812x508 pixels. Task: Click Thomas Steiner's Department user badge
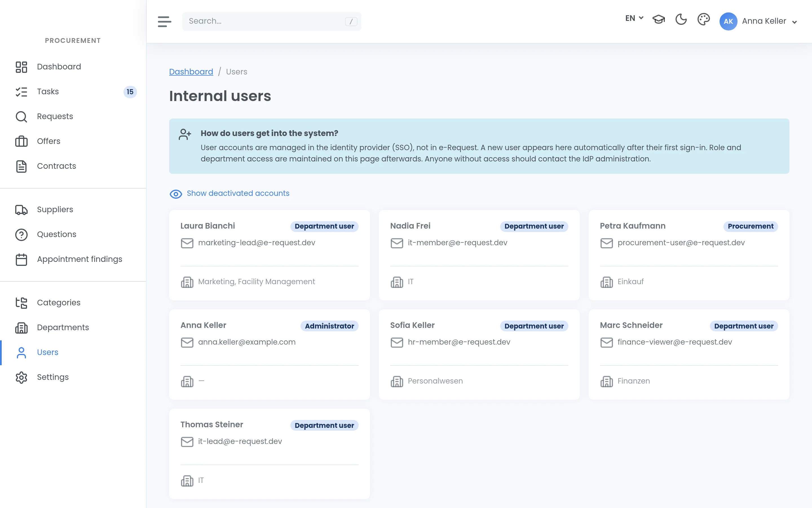(324, 425)
